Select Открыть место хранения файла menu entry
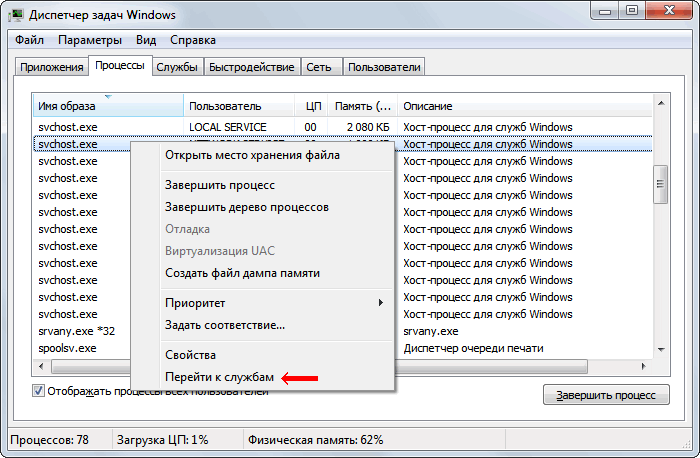Screen dimensions: 700x458 [252, 155]
